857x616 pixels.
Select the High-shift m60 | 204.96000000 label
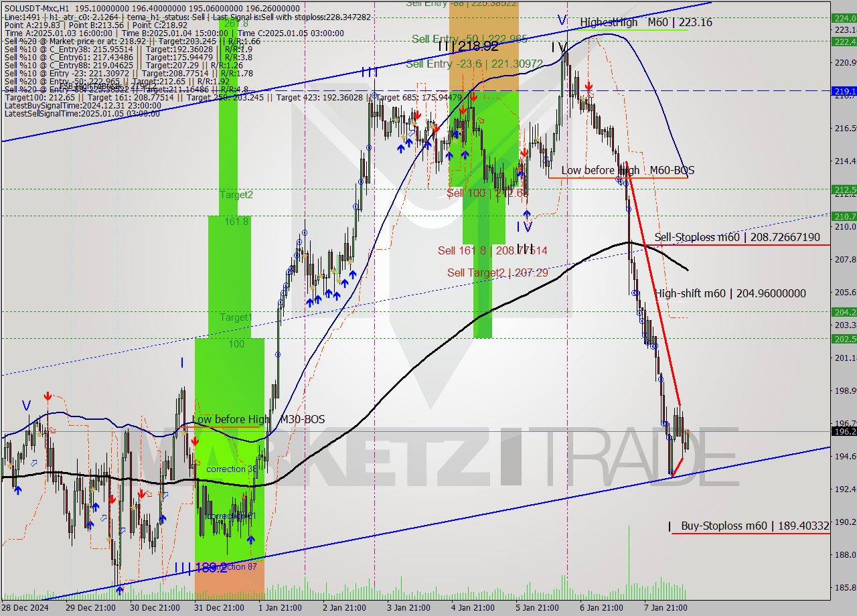coord(730,293)
